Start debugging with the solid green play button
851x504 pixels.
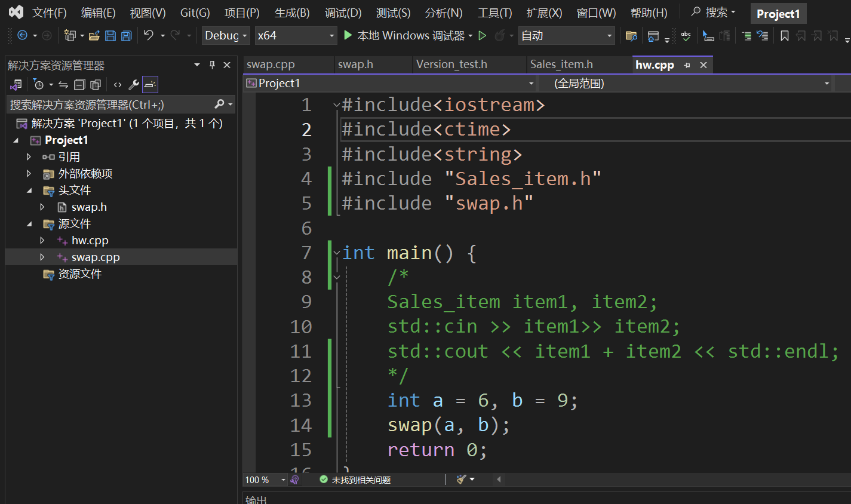pos(348,36)
